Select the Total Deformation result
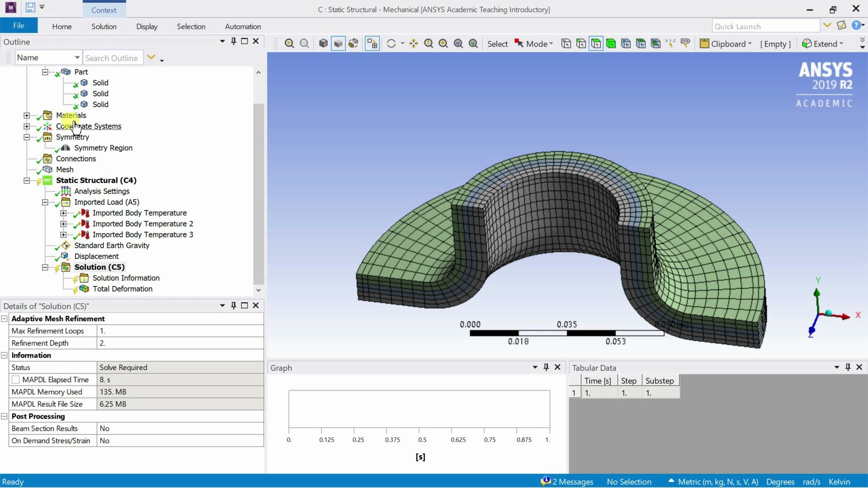The width and height of the screenshot is (868, 488). 123,289
